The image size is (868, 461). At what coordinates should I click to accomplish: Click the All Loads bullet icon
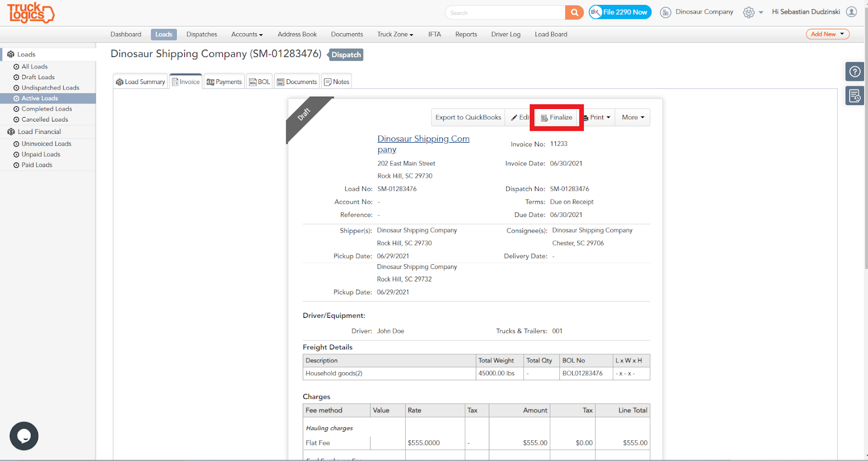pyautogui.click(x=16, y=67)
